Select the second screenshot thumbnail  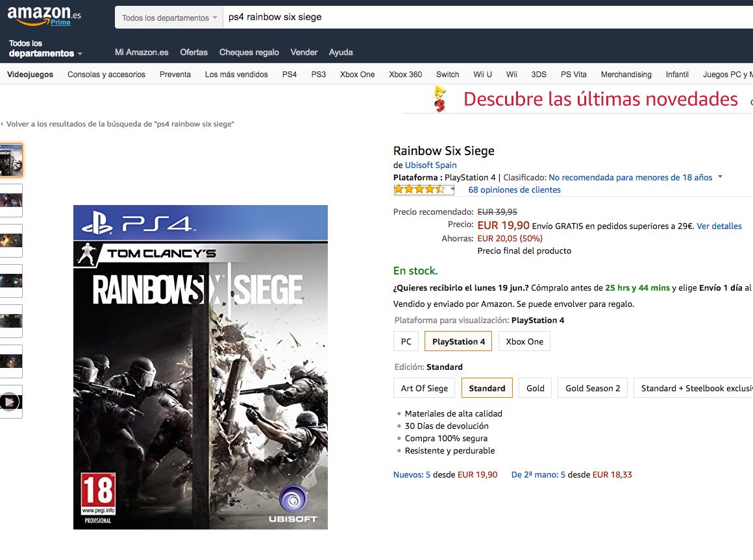point(10,240)
